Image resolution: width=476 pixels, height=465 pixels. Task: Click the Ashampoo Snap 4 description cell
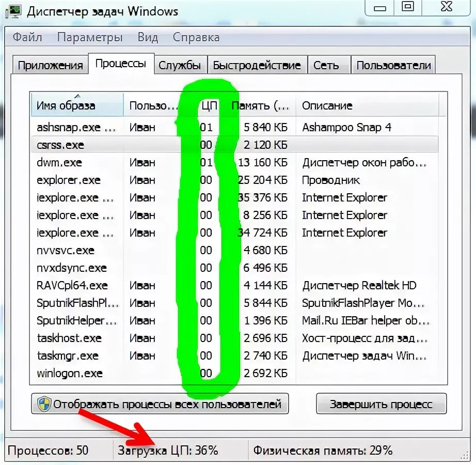[347, 127]
